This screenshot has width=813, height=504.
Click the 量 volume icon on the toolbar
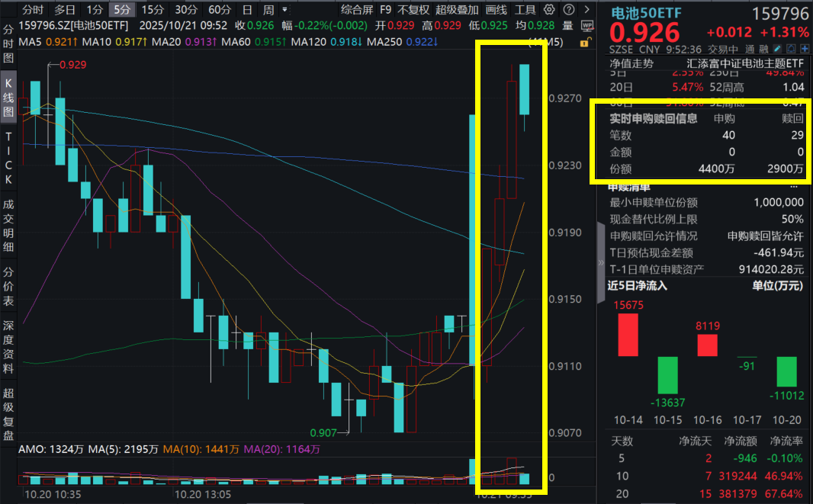click(566, 26)
